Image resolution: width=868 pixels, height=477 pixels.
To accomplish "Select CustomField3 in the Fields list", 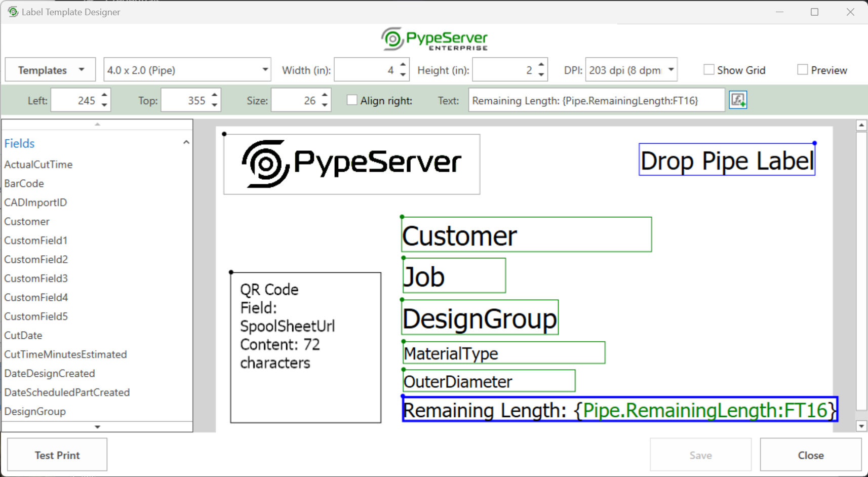I will pyautogui.click(x=36, y=279).
